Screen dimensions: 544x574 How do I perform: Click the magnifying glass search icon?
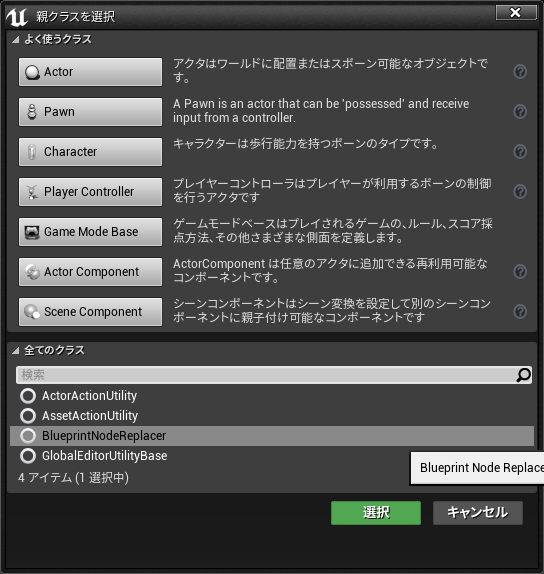[523, 375]
